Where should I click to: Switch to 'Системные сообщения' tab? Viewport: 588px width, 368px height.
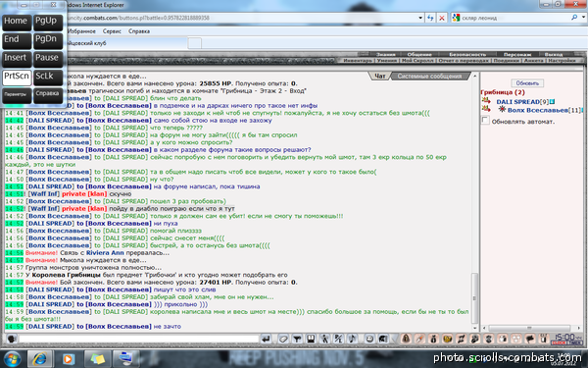click(429, 77)
